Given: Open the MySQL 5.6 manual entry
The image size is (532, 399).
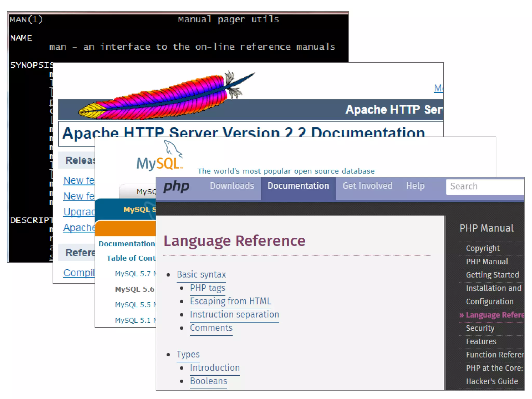Looking at the screenshot, I should (135, 289).
